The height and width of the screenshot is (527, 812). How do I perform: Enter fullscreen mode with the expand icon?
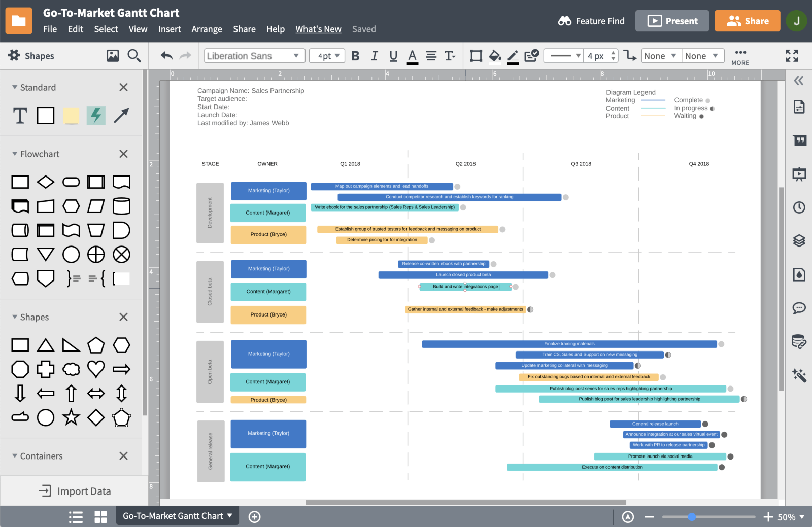pos(792,56)
